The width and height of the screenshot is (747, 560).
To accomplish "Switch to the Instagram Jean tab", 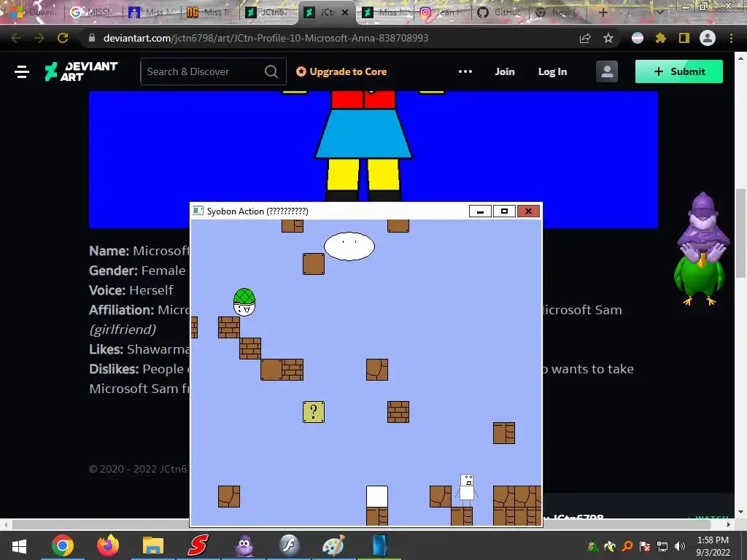I will click(x=443, y=12).
